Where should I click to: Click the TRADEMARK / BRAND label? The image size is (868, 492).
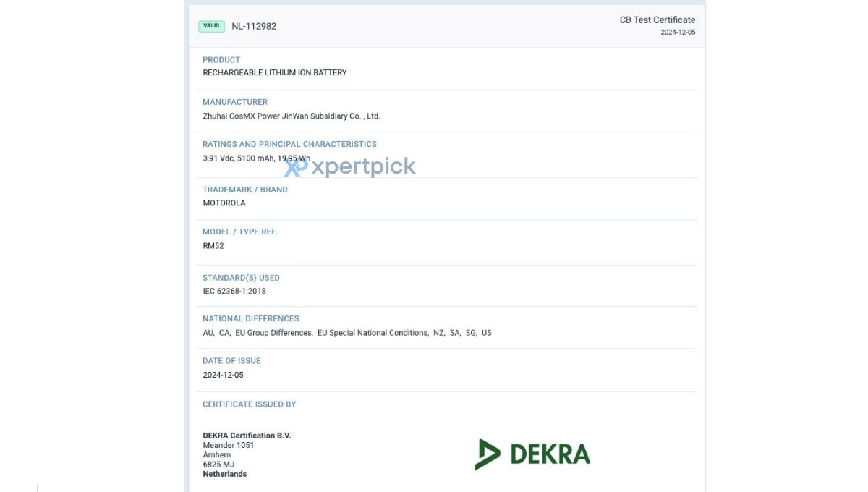[245, 190]
